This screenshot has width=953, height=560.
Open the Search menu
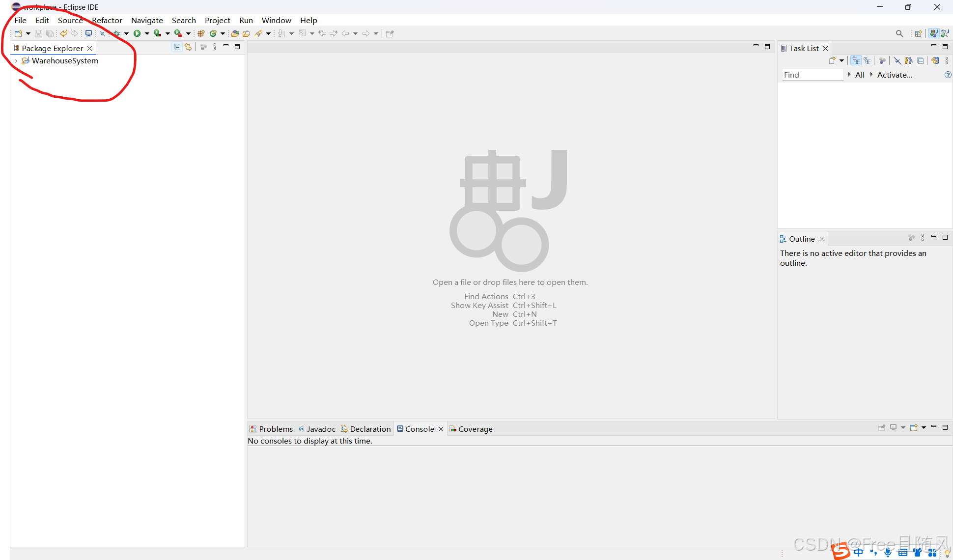click(184, 20)
